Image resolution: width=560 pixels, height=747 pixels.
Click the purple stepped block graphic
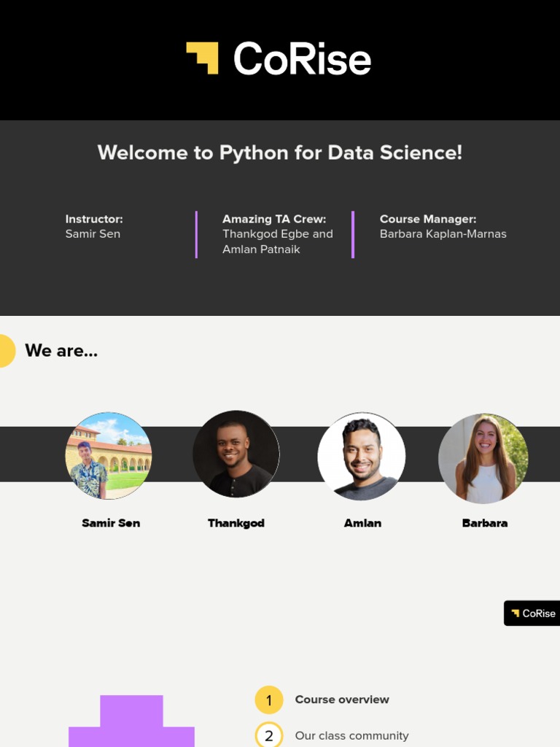131,722
